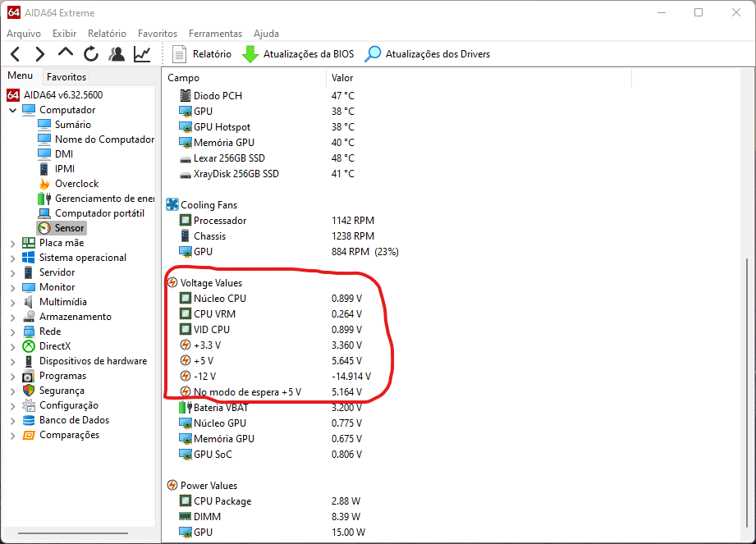The image size is (756, 544).
Task: Click the Bateria VBAT battery icon
Action: [x=186, y=408]
